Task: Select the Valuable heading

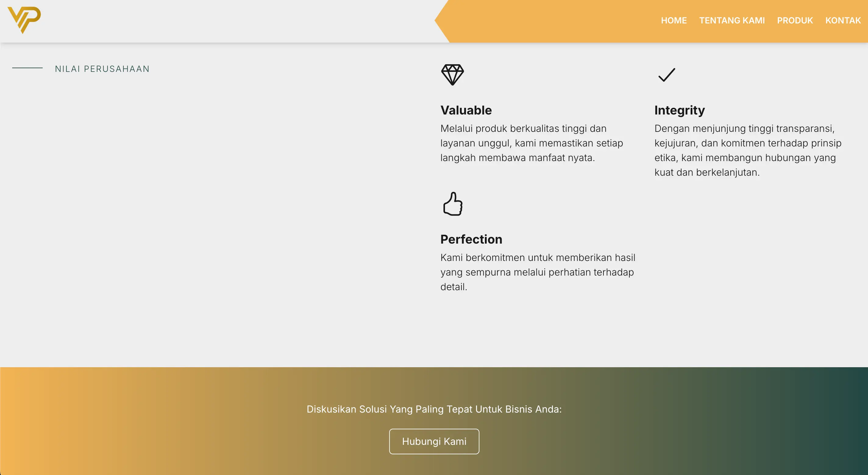Action: 466,111
